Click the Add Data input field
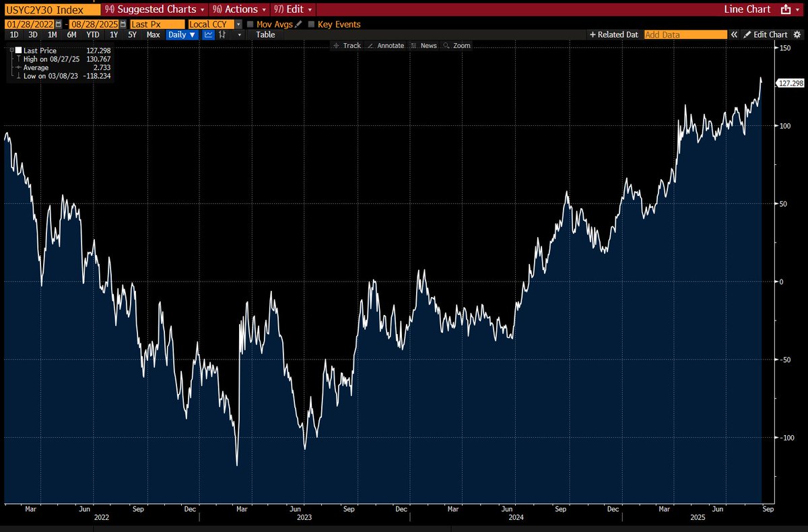Screen dimensions: 808x532 [x=685, y=34]
